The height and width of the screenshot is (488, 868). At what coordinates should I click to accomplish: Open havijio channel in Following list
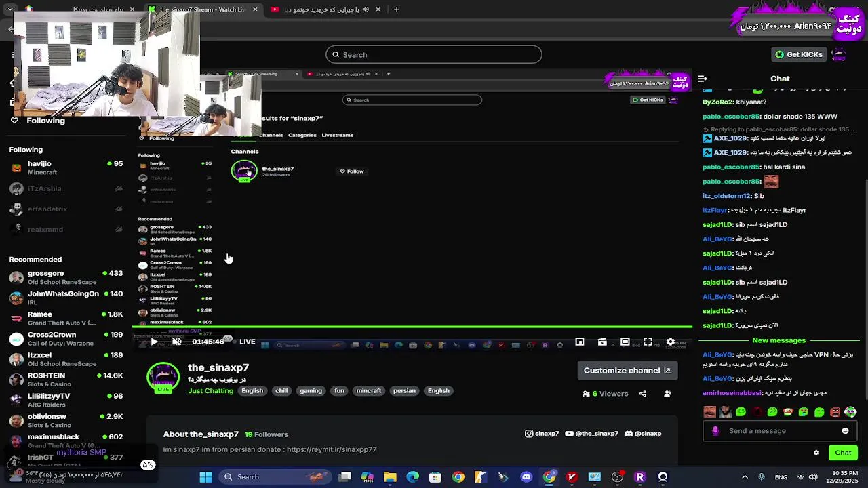pyautogui.click(x=66, y=168)
